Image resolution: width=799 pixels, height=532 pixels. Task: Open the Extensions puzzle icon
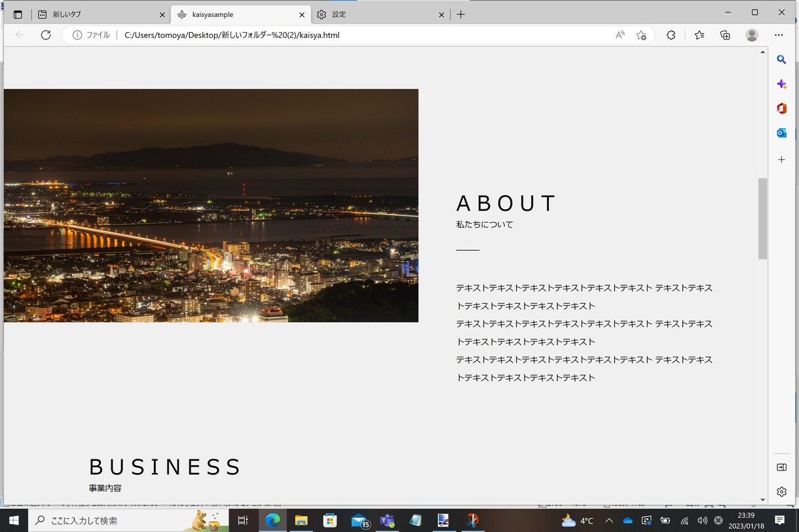click(671, 35)
